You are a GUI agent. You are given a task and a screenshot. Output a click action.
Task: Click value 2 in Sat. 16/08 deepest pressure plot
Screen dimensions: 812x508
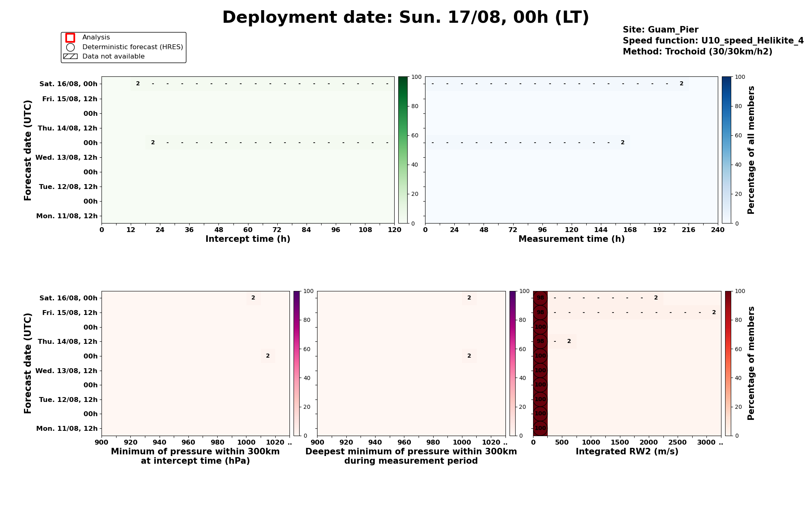point(469,298)
